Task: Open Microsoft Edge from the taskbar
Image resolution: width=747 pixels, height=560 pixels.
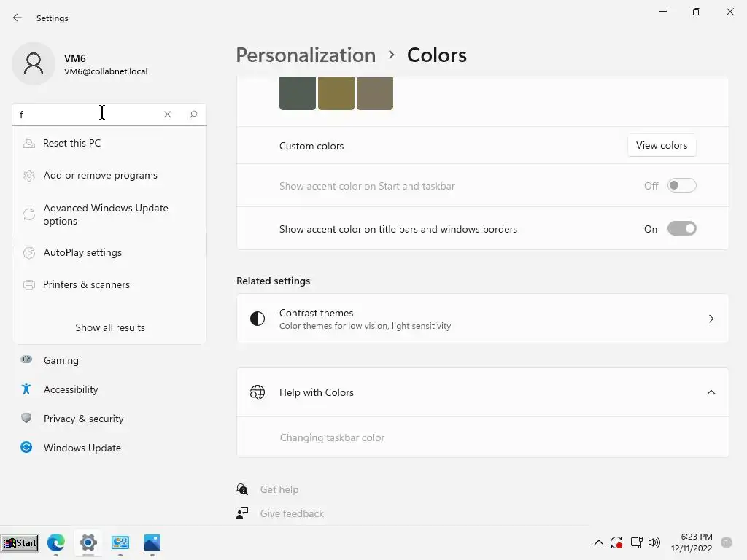Action: point(56,542)
